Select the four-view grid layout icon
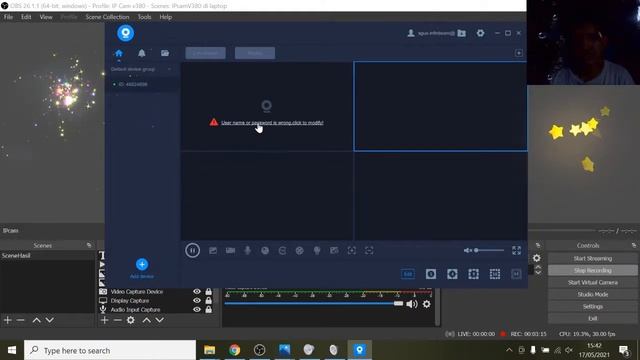The width and height of the screenshot is (640, 360). (x=452, y=274)
